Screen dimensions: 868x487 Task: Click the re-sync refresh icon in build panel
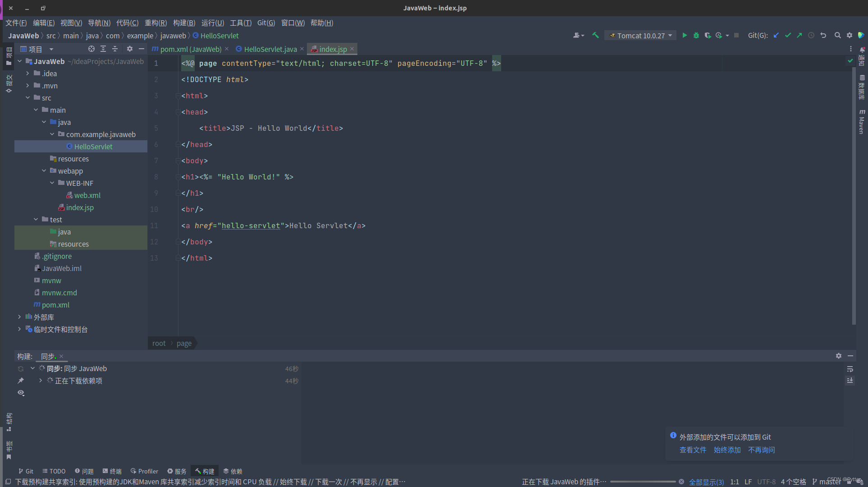pos(21,369)
